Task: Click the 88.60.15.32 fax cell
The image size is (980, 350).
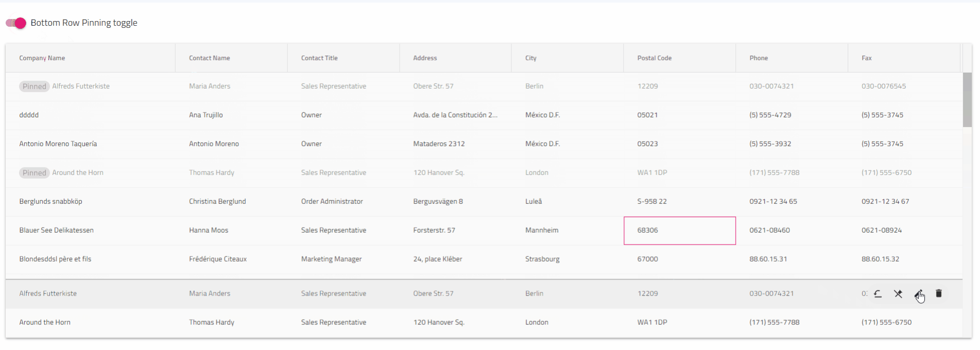Action: pos(880,259)
